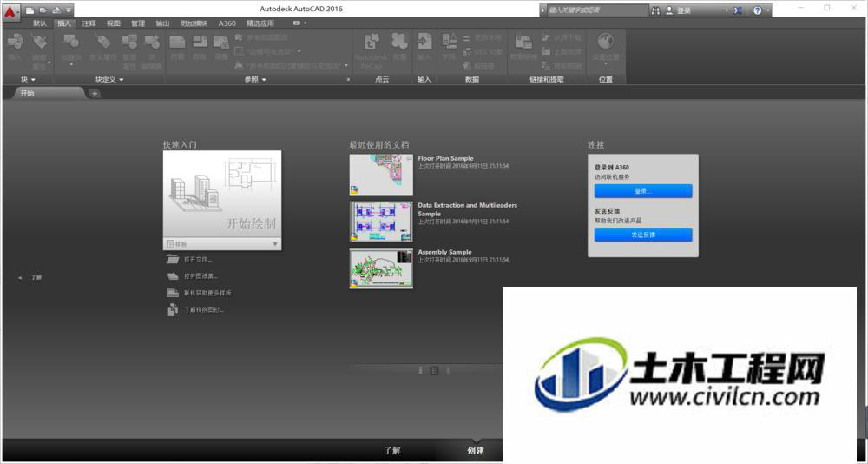This screenshot has width=868, height=464.
Task: Click Open file icon in quick access toolbar
Action: [x=43, y=10]
